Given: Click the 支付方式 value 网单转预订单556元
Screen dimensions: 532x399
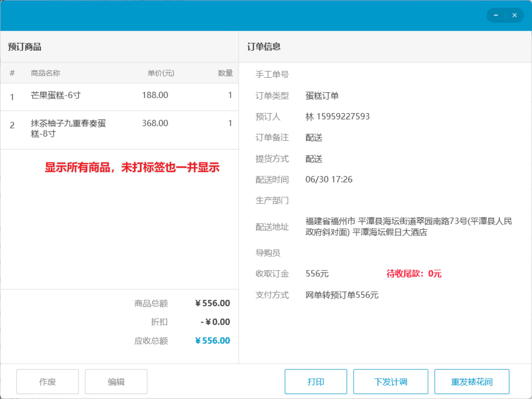Looking at the screenshot, I should [x=342, y=295].
